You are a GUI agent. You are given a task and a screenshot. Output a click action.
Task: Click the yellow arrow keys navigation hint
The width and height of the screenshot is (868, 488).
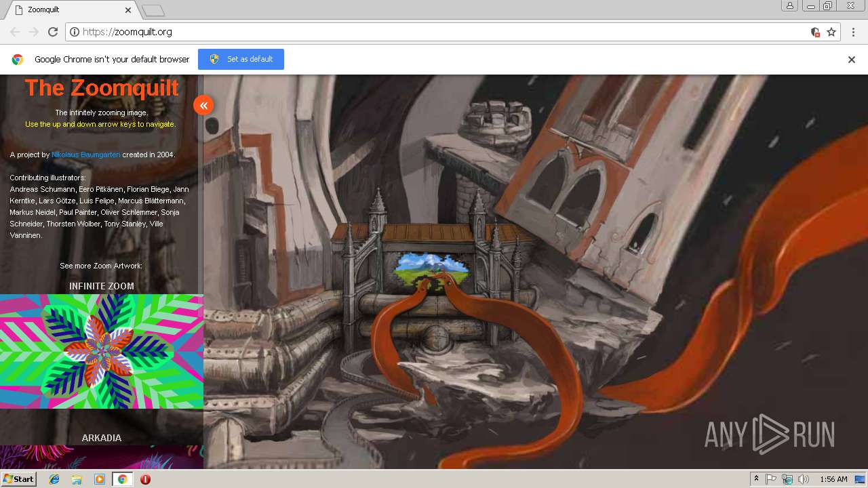pos(100,124)
